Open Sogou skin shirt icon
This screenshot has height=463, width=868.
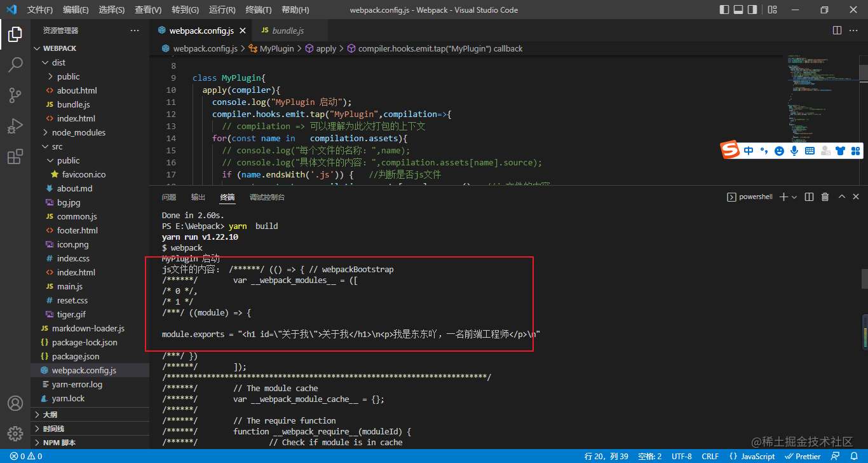[841, 151]
